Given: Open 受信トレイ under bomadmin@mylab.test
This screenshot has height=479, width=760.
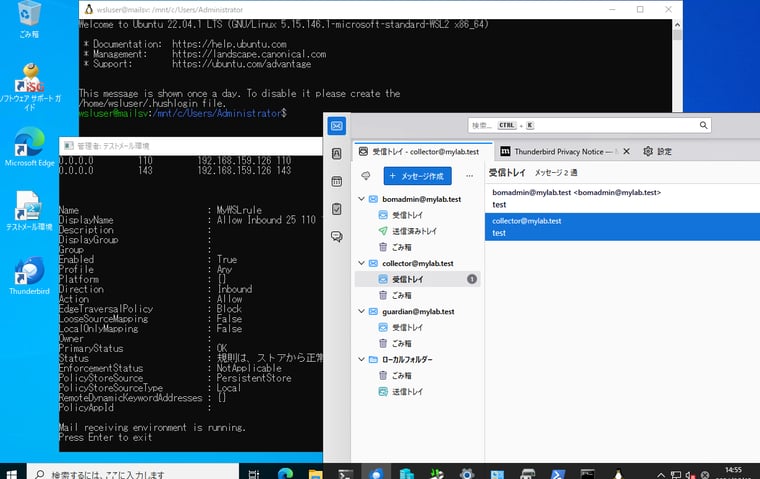Looking at the screenshot, I should 417,215.
